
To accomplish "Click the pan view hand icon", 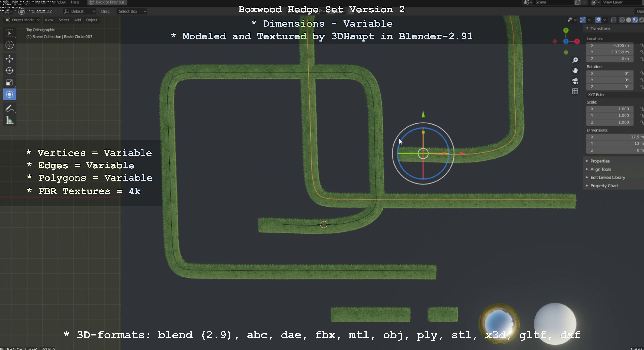I will [x=575, y=71].
